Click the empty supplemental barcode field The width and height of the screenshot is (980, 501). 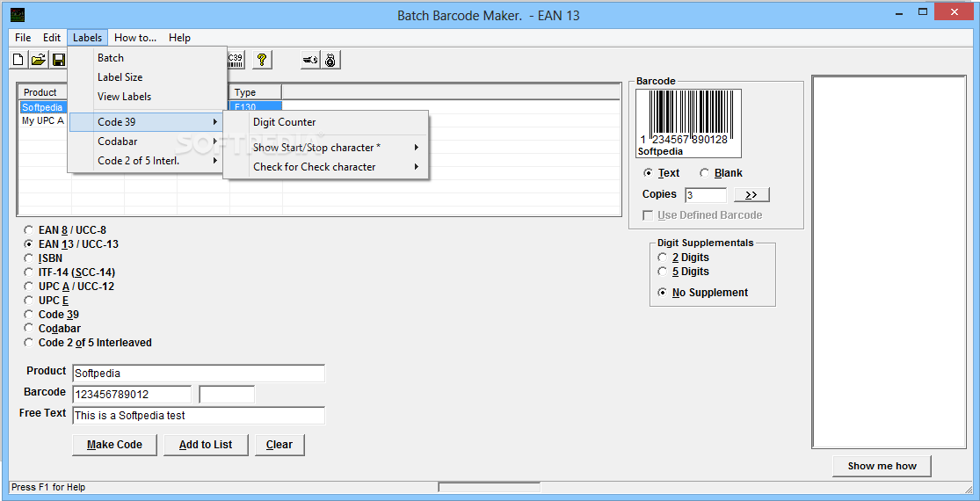pos(227,395)
